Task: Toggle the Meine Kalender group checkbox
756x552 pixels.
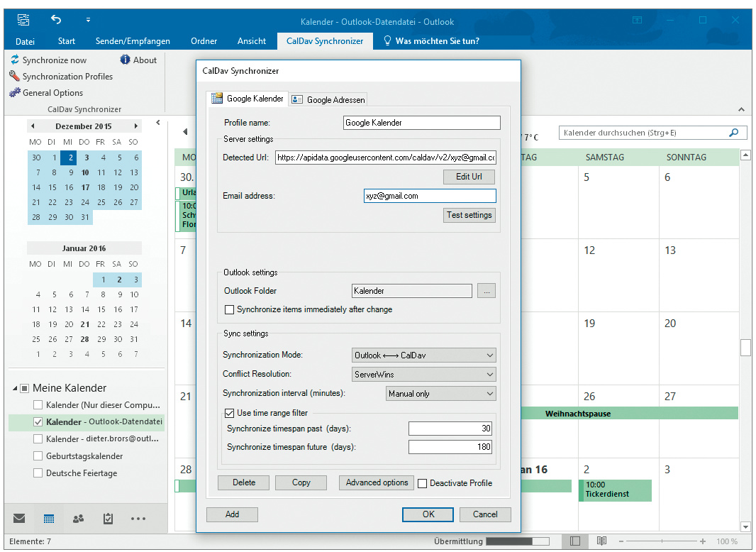Action: (x=25, y=388)
